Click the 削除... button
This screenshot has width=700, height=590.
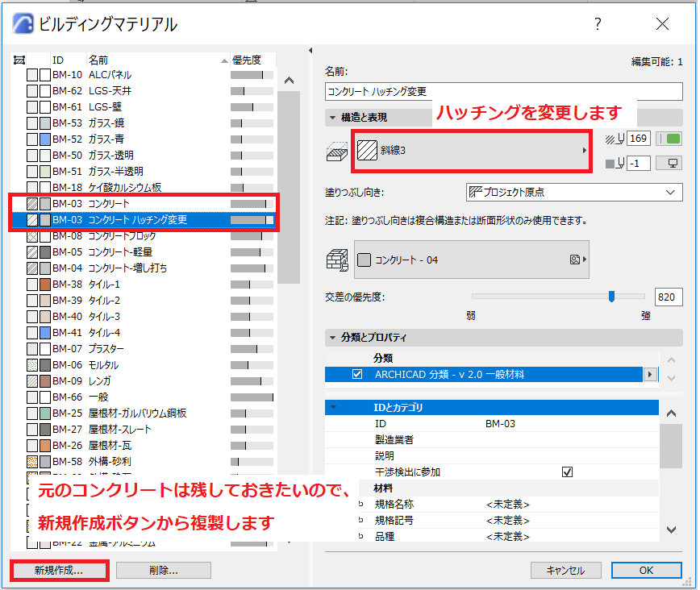tap(164, 571)
